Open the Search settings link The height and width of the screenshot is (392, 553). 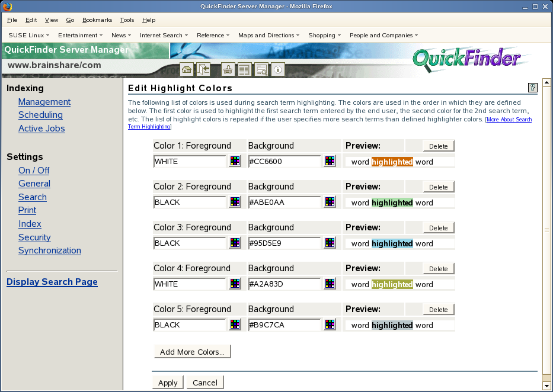click(33, 197)
